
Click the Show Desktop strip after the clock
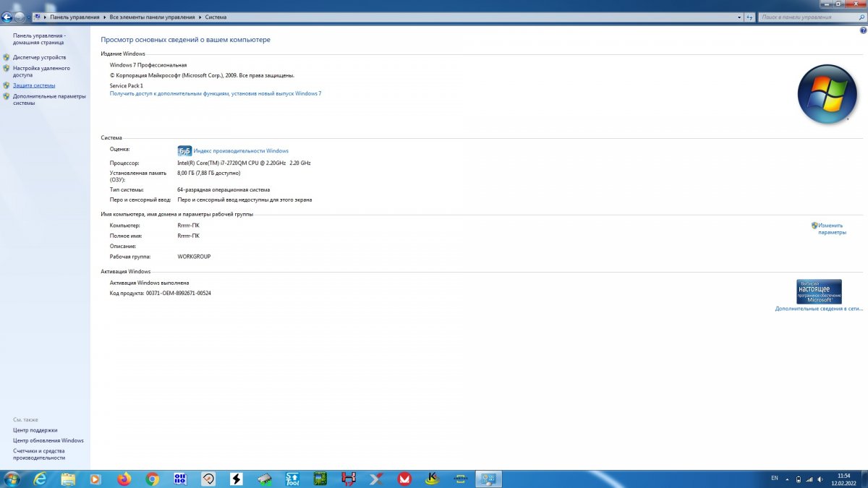[864, 479]
